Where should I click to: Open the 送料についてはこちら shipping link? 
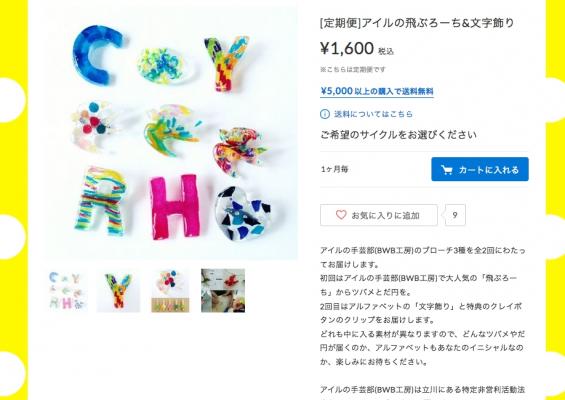point(373,114)
